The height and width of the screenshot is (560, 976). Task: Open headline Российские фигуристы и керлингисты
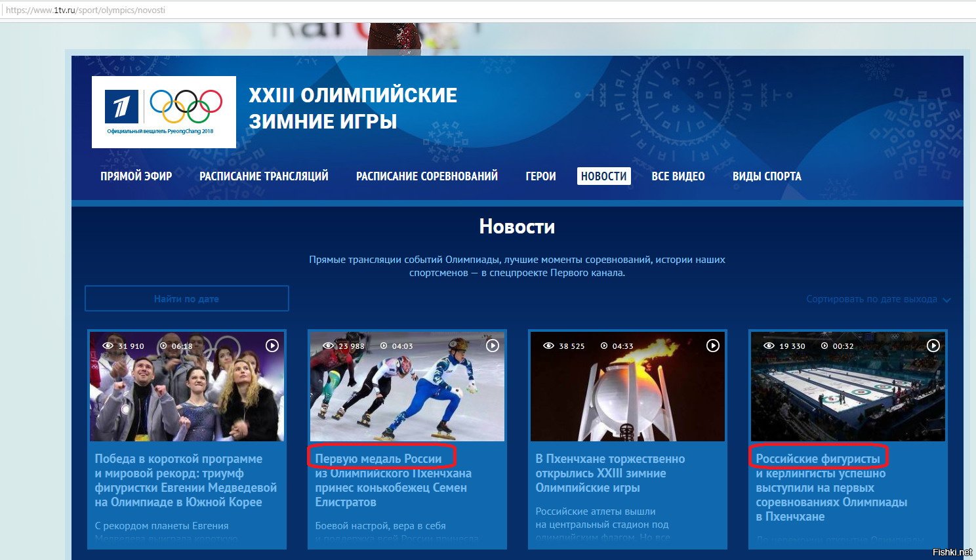point(831,488)
